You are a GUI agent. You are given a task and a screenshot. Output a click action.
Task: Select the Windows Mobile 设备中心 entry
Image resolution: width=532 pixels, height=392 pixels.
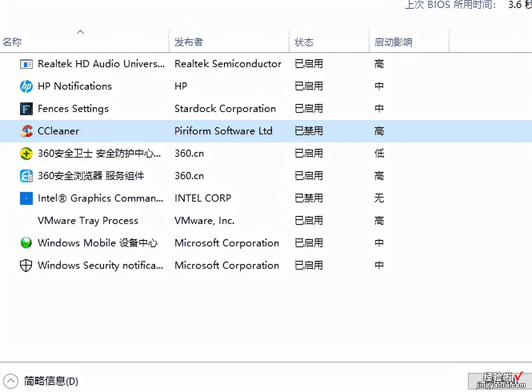98,243
